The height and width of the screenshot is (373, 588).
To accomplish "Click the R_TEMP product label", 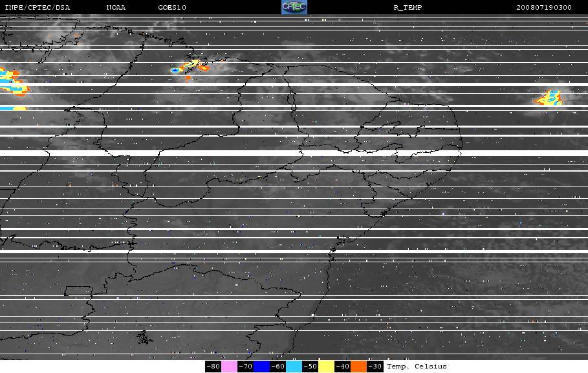I will coord(408,8).
